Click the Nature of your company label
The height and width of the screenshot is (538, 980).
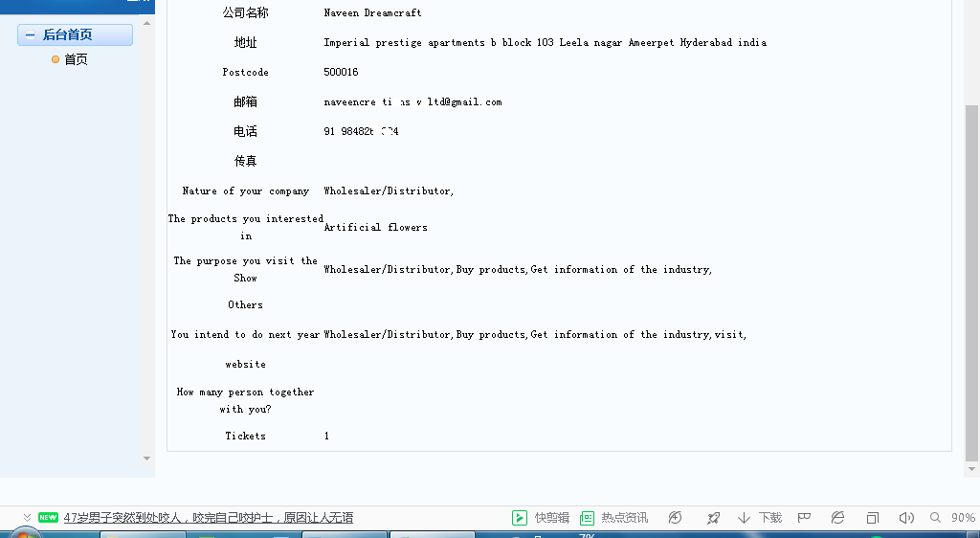pyautogui.click(x=246, y=191)
